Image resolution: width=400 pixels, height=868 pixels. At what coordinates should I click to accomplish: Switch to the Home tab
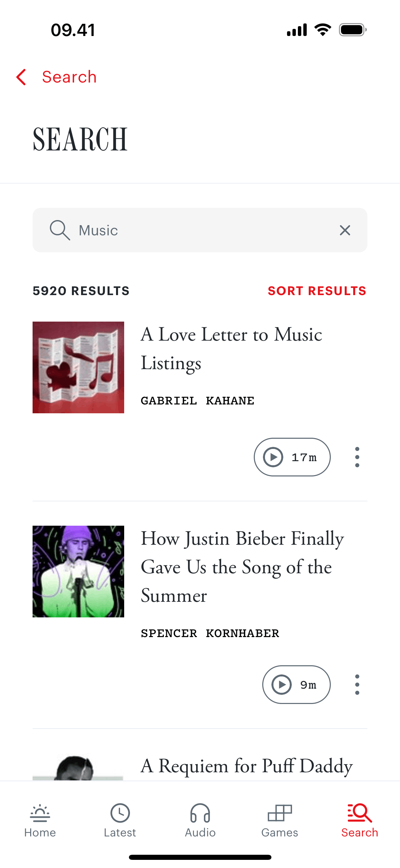(x=40, y=820)
